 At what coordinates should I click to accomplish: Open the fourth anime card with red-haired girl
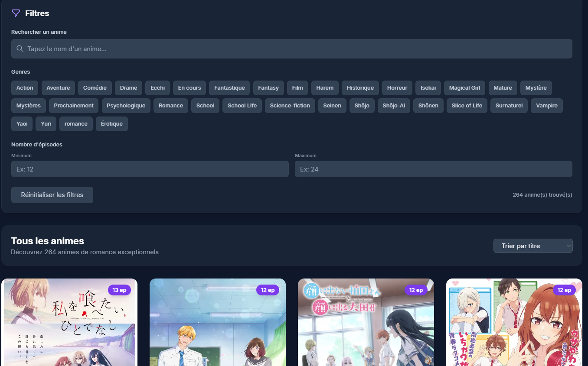click(x=514, y=323)
